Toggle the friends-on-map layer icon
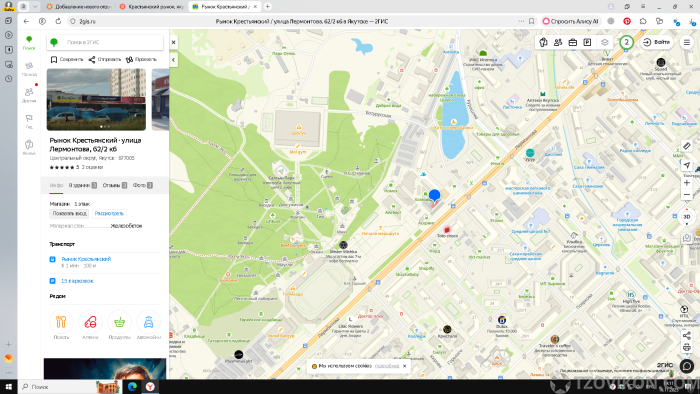This screenshot has width=700, height=394. pos(558,42)
